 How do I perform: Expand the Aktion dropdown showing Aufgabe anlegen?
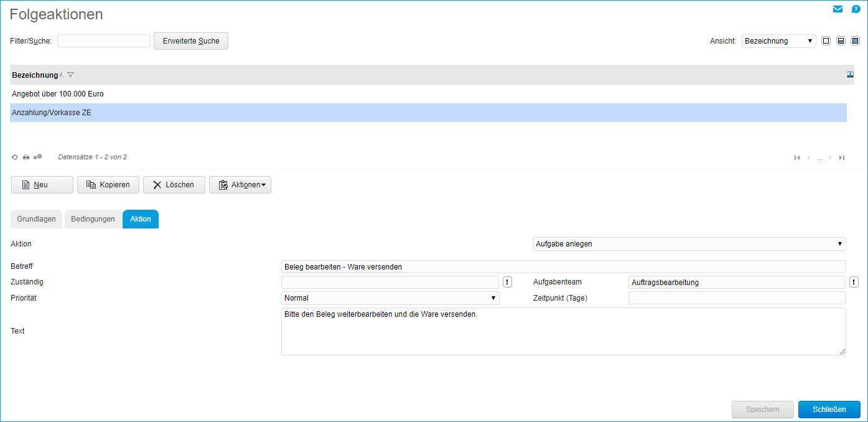point(689,244)
